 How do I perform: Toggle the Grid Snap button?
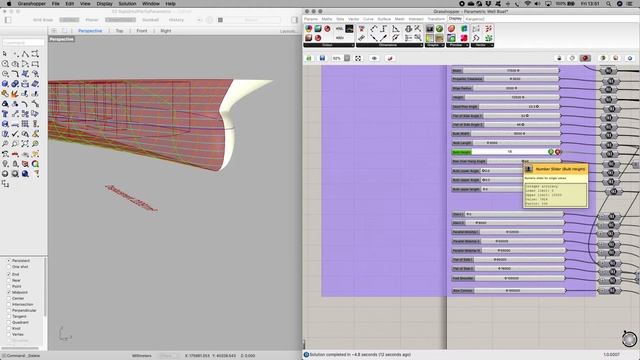pyautogui.click(x=43, y=20)
